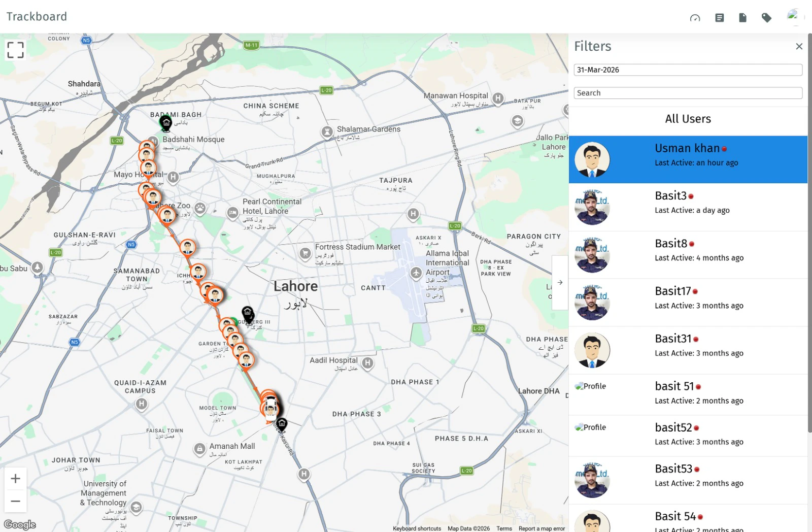This screenshot has width=812, height=532.
Task: Focus the Search users field
Action: (688, 93)
